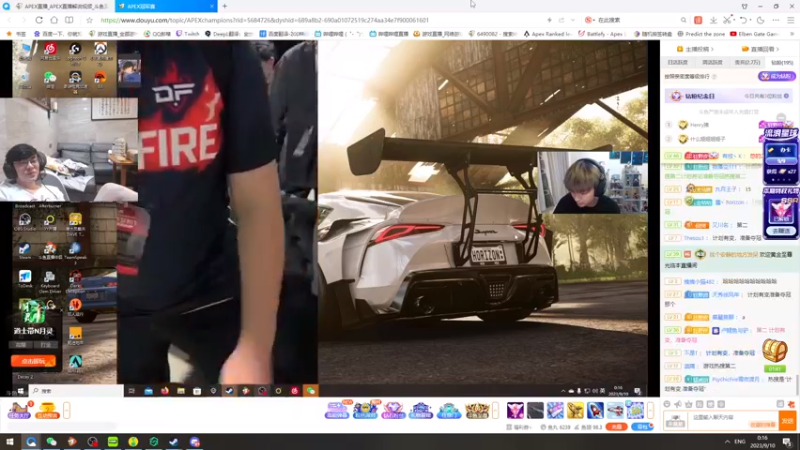Click the 去邀请 button on gift promo
This screenshot has width=800, height=450.
781,231
